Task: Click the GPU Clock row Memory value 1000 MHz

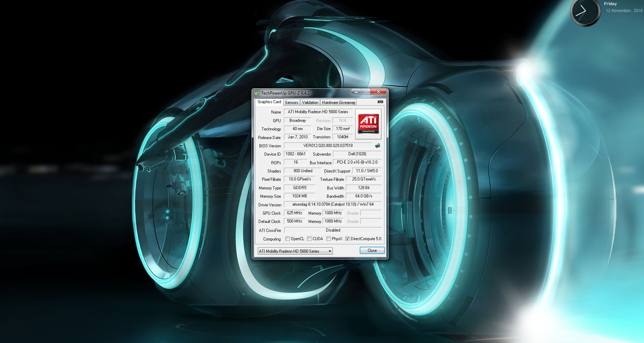Action: click(x=333, y=213)
